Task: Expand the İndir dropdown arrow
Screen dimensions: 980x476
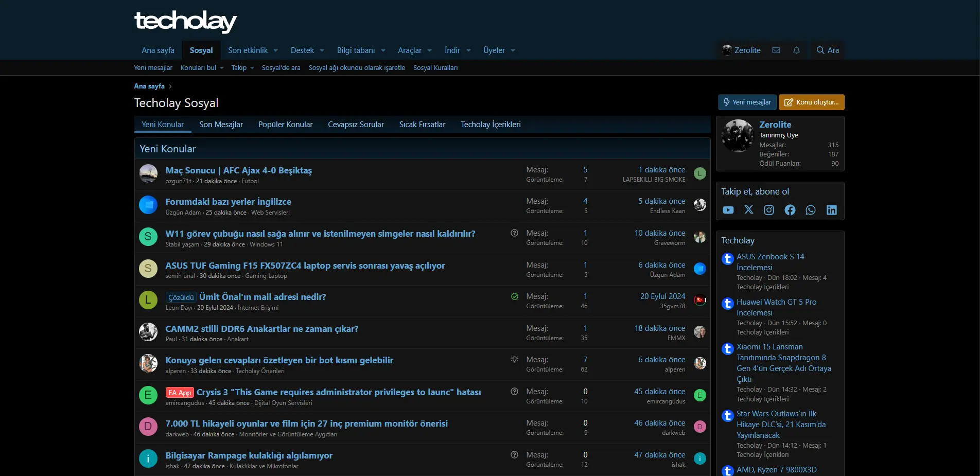Action: (468, 50)
